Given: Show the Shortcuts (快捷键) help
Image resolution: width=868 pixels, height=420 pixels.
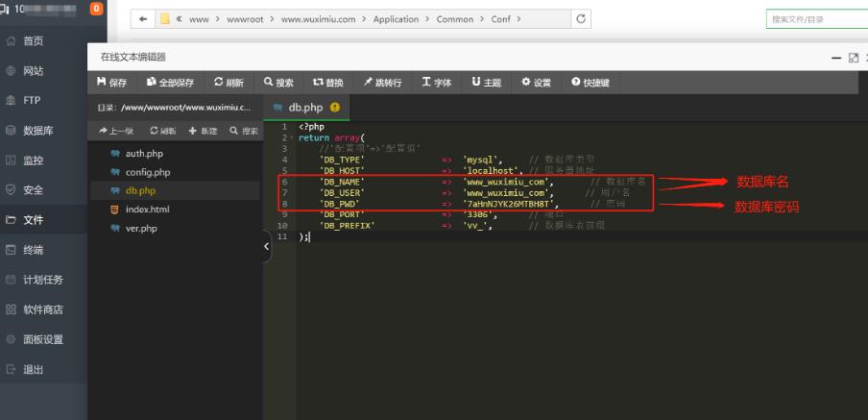Looking at the screenshot, I should pyautogui.click(x=590, y=83).
